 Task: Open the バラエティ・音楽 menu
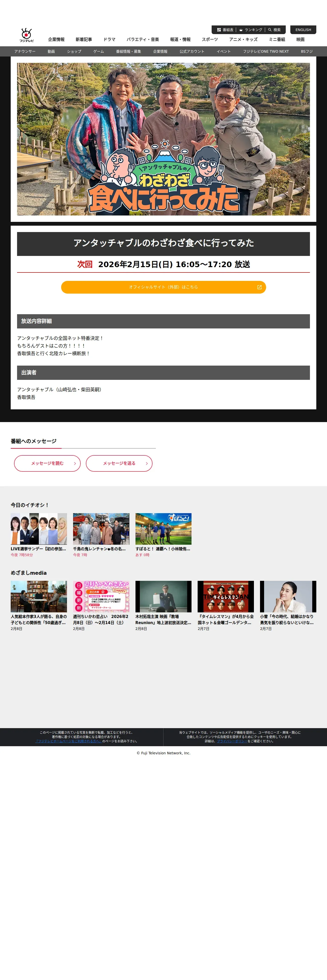(143, 40)
